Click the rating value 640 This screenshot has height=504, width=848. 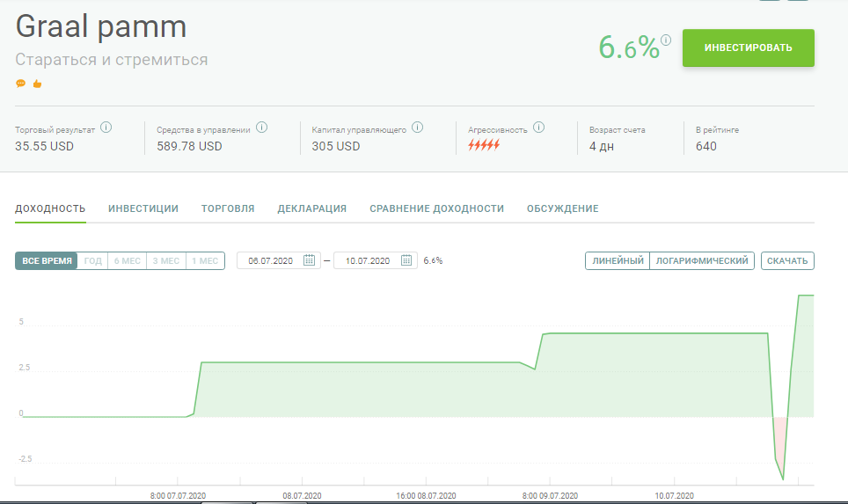pos(705,146)
